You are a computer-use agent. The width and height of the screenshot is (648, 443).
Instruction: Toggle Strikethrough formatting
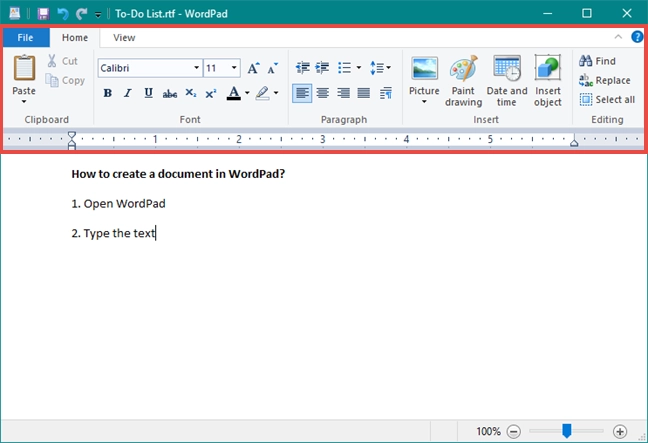coord(169,94)
